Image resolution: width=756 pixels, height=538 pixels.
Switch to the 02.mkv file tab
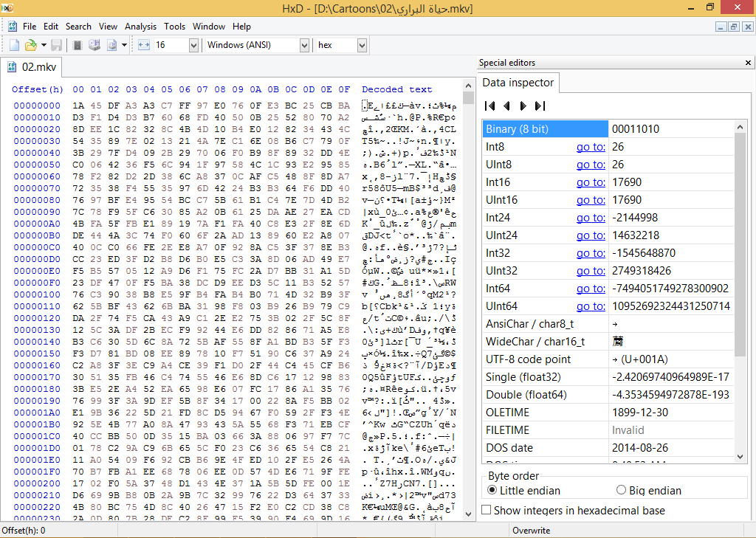pos(32,67)
